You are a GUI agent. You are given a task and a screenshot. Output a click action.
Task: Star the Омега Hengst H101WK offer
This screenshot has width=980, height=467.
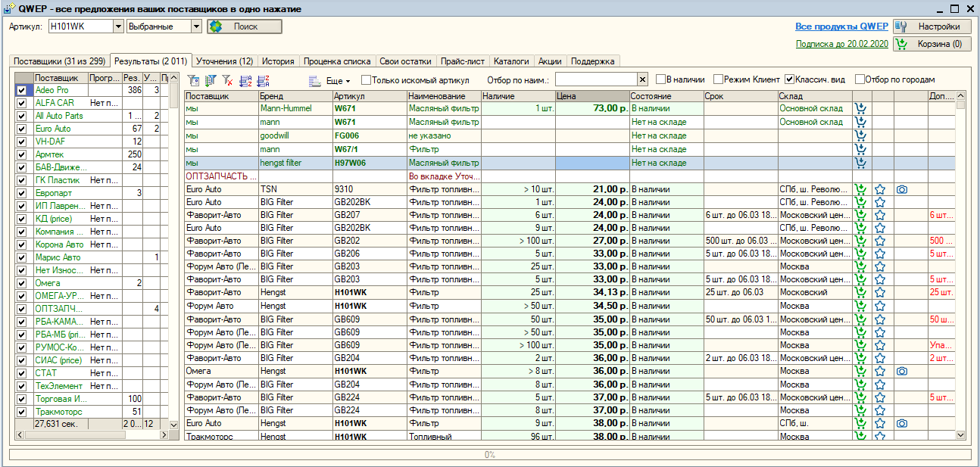tap(880, 371)
